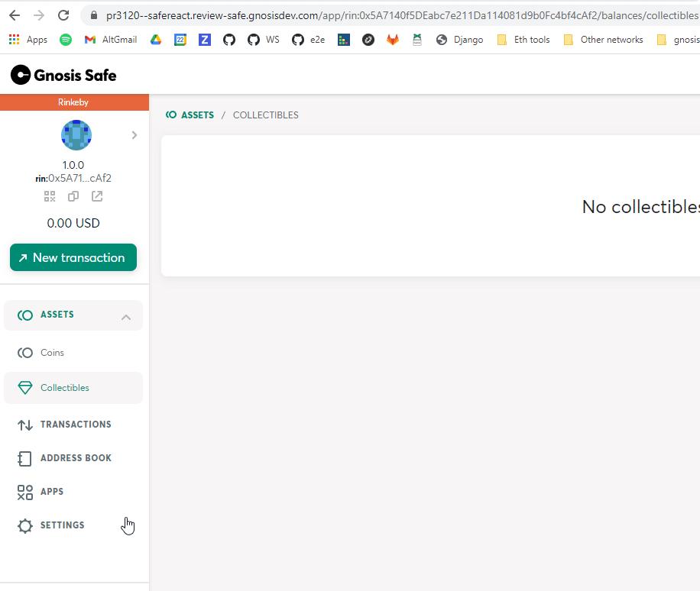
Task: Open the Coins sidebar item
Action: [73, 353]
